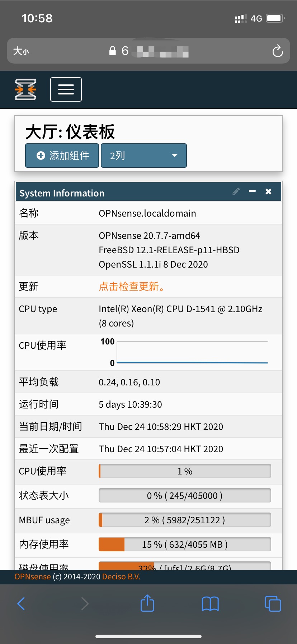The height and width of the screenshot is (644, 297).
Task: Close the System Information widget
Action: tap(268, 191)
